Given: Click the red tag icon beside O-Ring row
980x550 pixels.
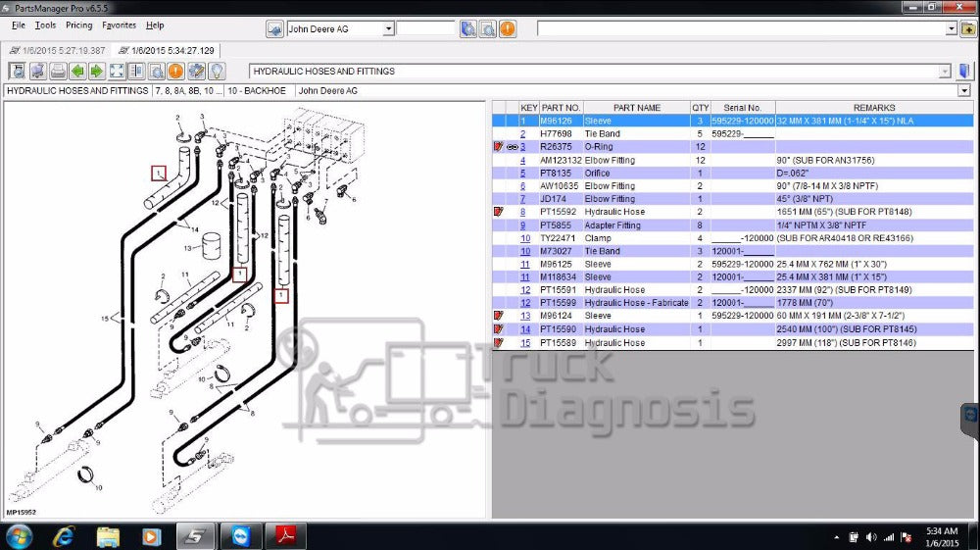Looking at the screenshot, I should pos(498,147).
